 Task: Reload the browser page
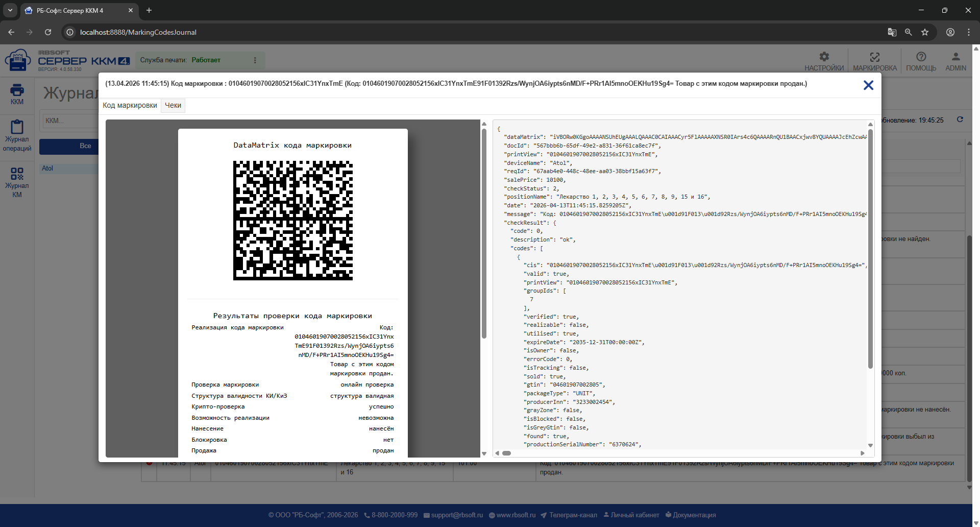coord(48,32)
